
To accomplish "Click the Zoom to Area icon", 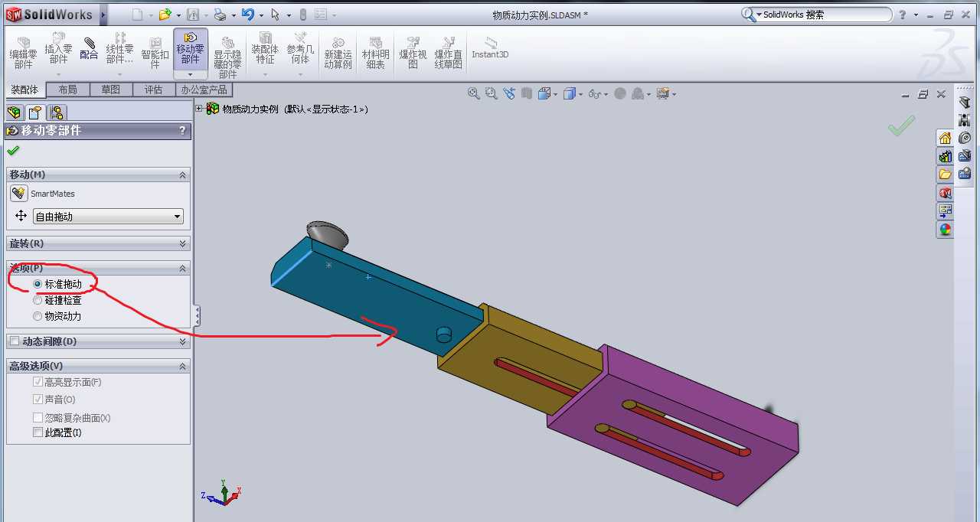I will tap(492, 93).
